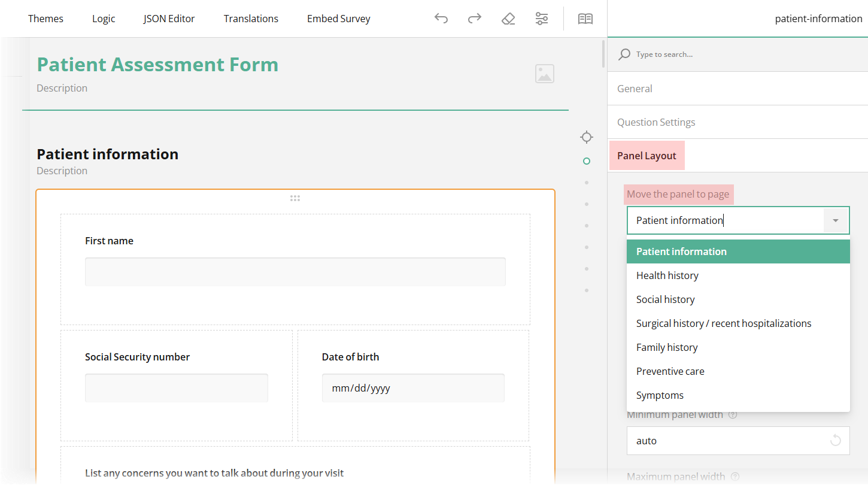This screenshot has height=485, width=868.
Task: Select Health history from the page list
Action: 667,275
